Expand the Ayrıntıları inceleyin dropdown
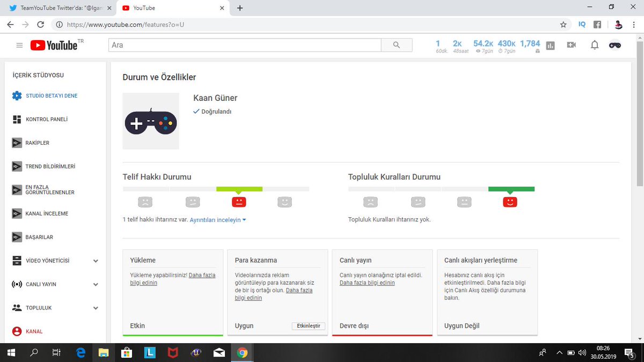The height and width of the screenshot is (362, 644). 218,220
